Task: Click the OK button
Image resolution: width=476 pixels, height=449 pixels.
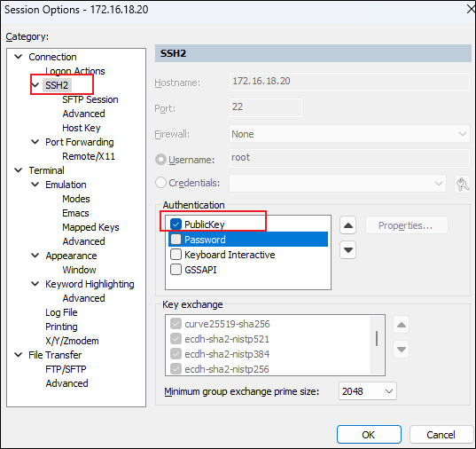Action: pos(369,435)
